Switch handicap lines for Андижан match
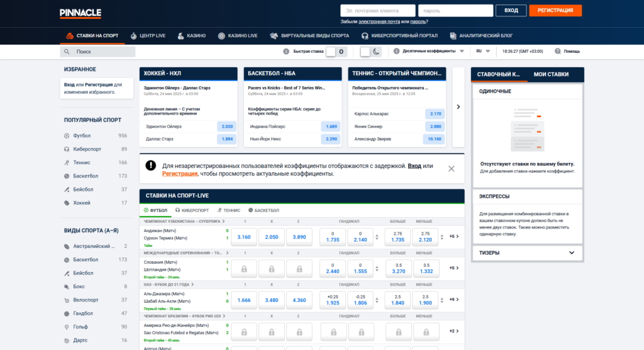The width and height of the screenshot is (644, 350). coord(377,237)
